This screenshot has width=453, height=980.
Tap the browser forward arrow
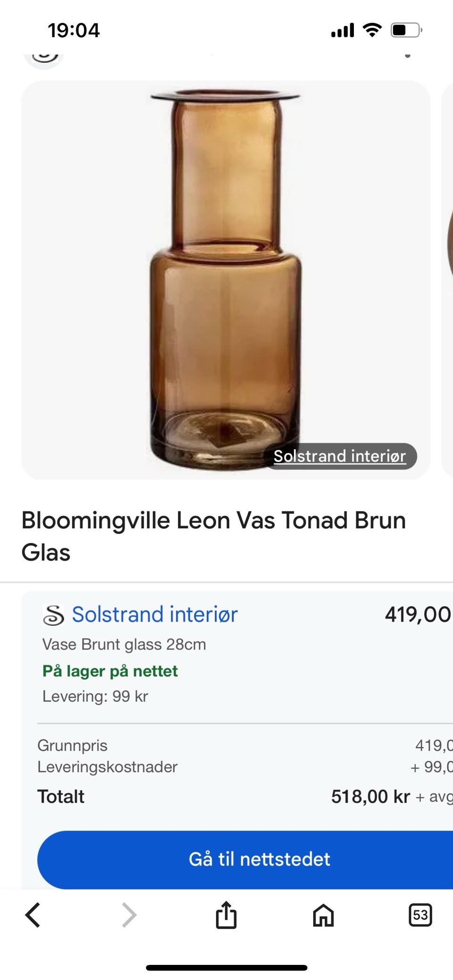tap(129, 915)
